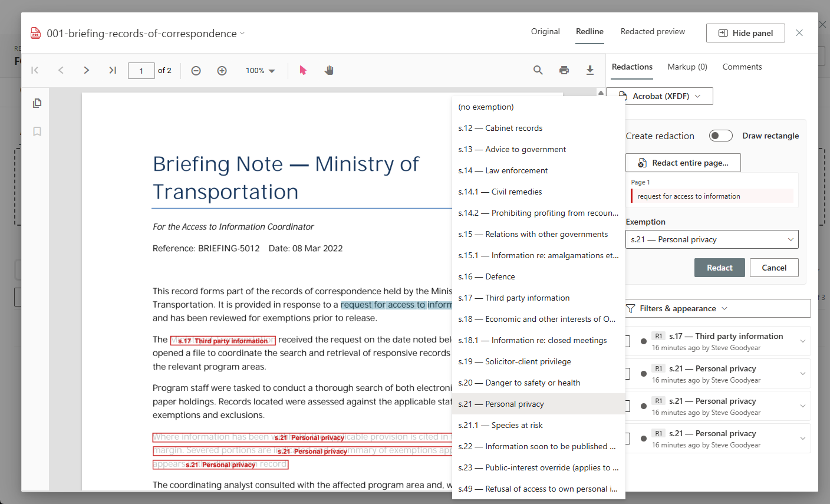Image resolution: width=830 pixels, height=504 pixels.
Task: Check the s.17 Third party information redaction
Action: click(628, 341)
